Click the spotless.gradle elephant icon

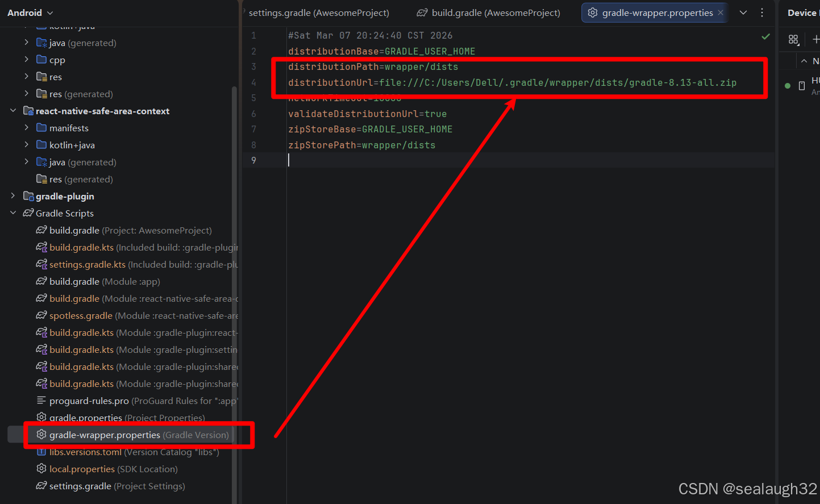[41, 315]
